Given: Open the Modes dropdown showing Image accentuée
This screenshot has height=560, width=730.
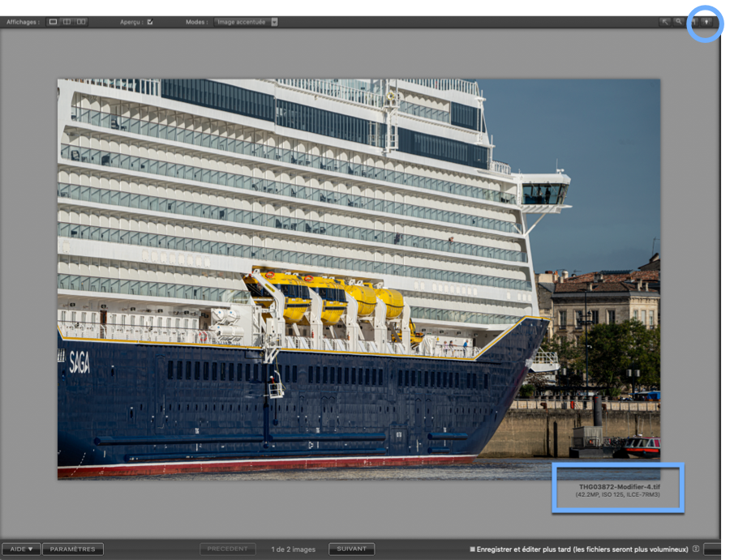Looking at the screenshot, I should [246, 22].
